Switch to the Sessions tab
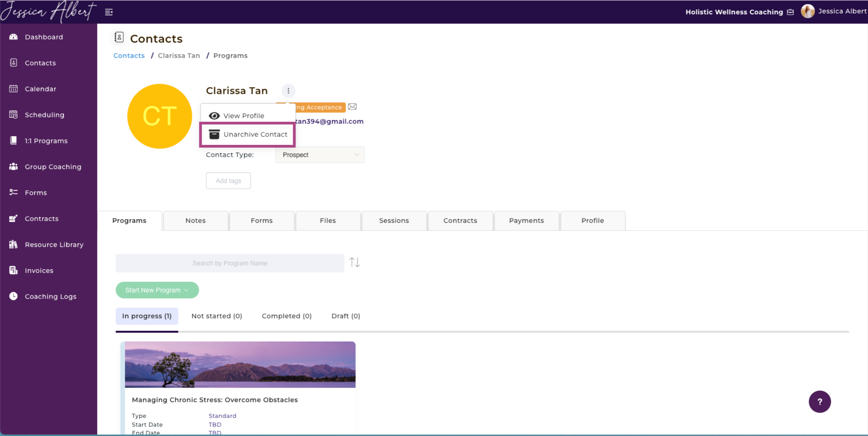The width and height of the screenshot is (868, 436). [x=394, y=220]
